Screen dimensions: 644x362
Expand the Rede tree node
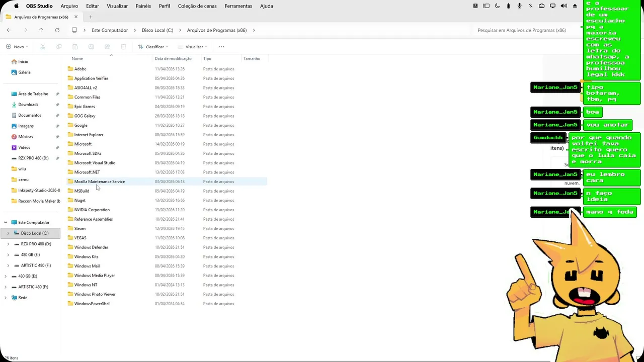point(6,298)
